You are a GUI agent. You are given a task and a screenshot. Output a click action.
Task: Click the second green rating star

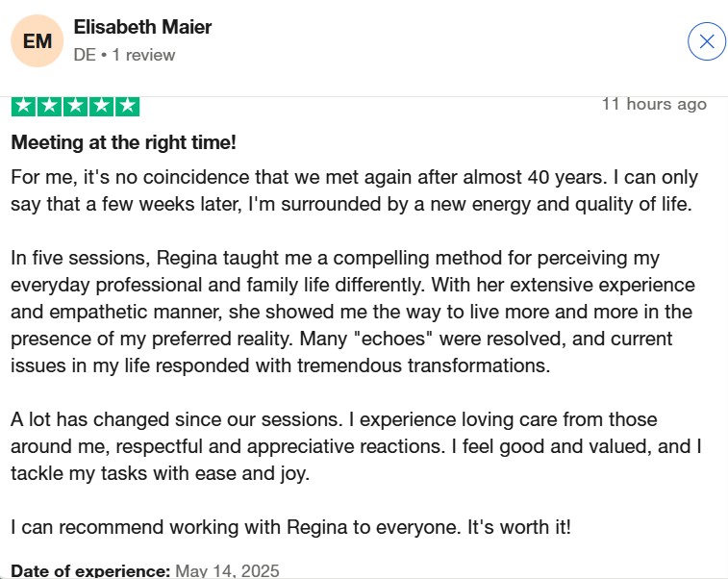point(49,106)
